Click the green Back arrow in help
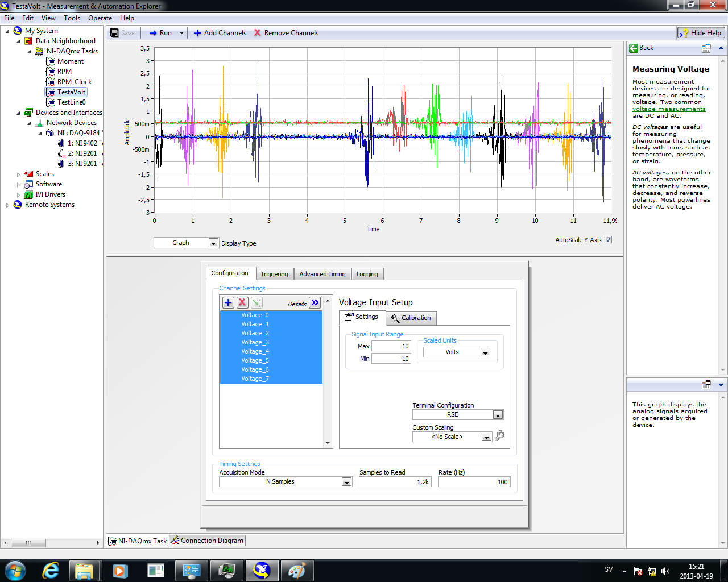Image resolution: width=728 pixels, height=582 pixels. pyautogui.click(x=634, y=48)
